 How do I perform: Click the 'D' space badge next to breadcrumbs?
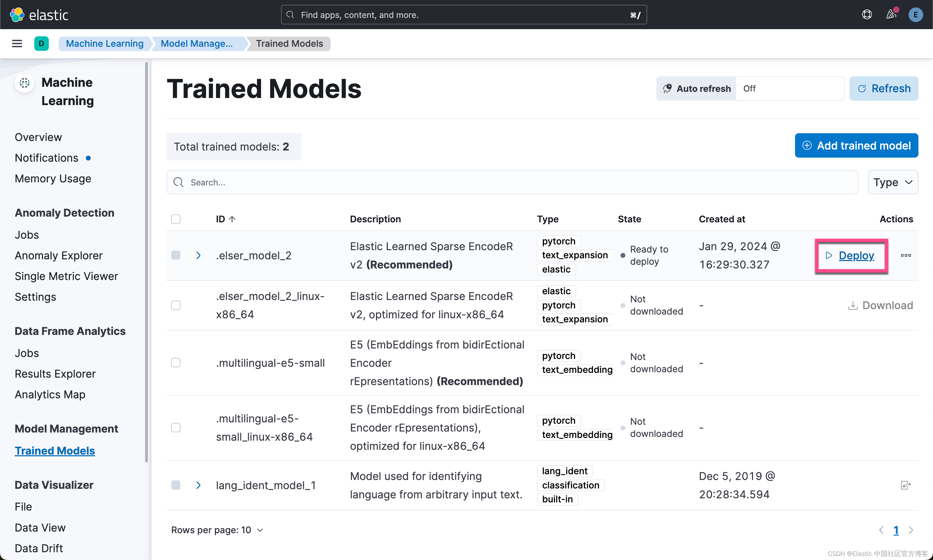pos(41,43)
